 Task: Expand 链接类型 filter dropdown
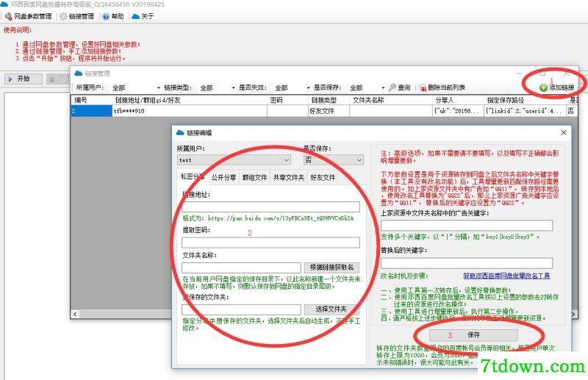[233, 87]
